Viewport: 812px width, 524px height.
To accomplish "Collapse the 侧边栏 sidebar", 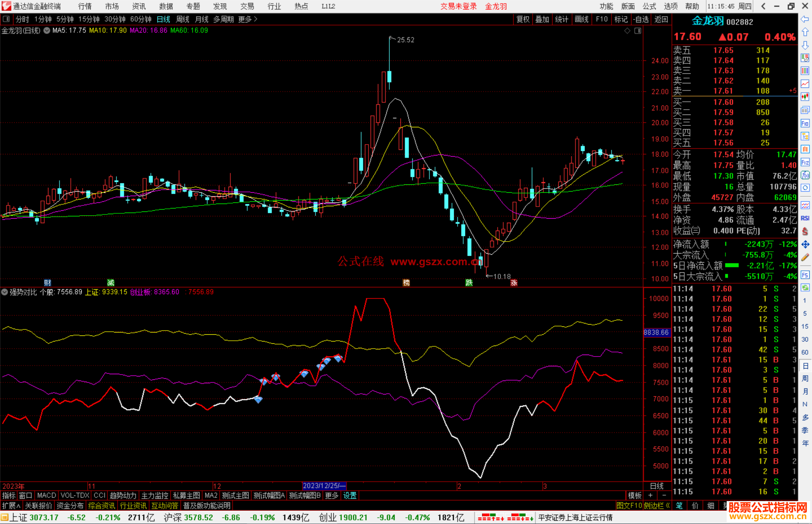I will (x=657, y=506).
